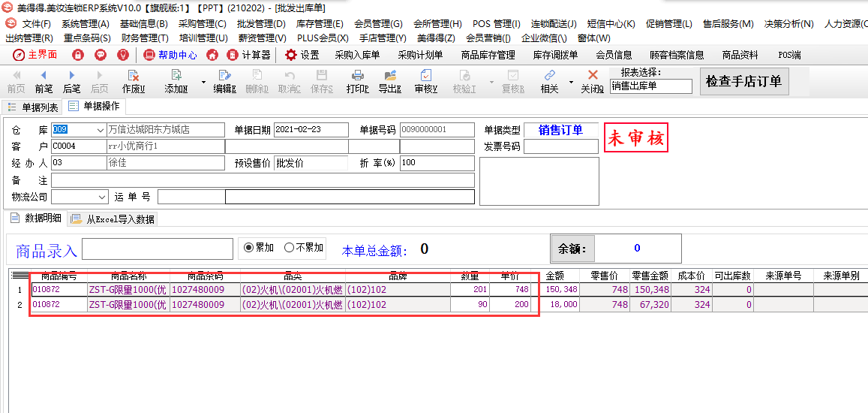
Task: Open the POS端 shortcut
Action: pos(789,55)
